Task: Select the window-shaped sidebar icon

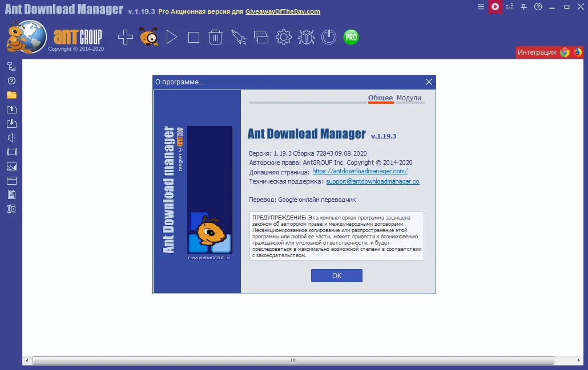Action: (x=11, y=181)
